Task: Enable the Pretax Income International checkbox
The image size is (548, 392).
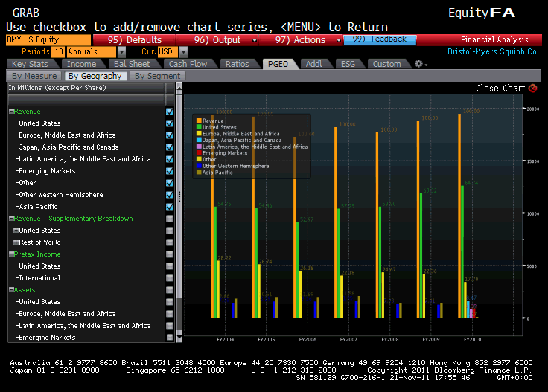Action: point(170,278)
